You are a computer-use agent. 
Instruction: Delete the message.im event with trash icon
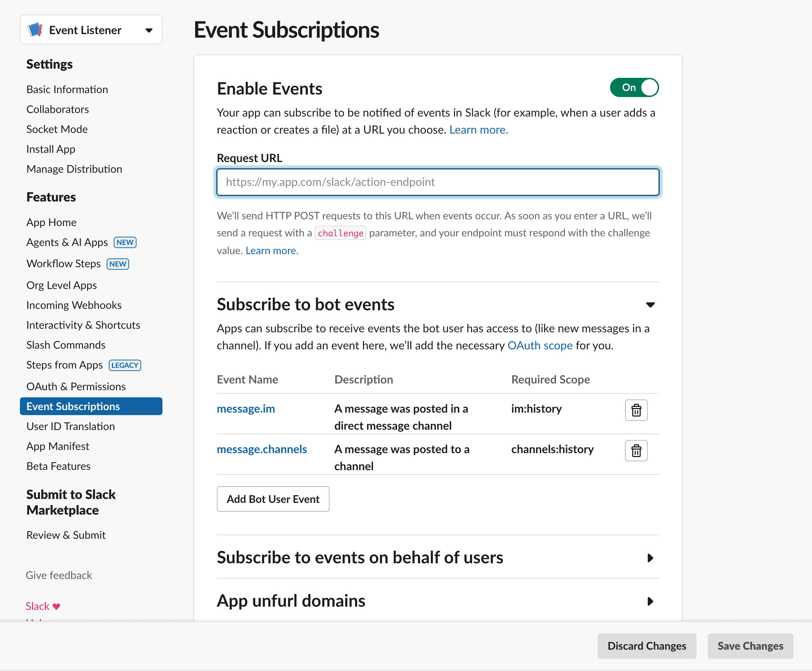[636, 410]
